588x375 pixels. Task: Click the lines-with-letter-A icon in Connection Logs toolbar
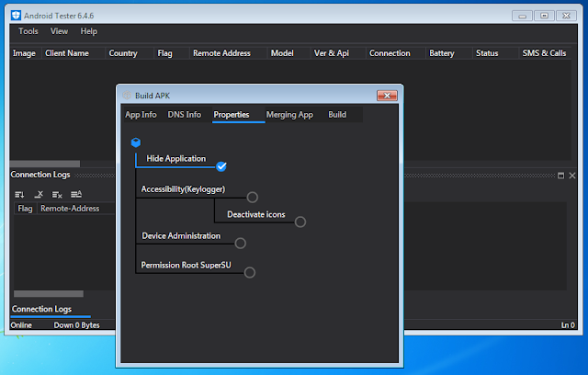pos(76,194)
